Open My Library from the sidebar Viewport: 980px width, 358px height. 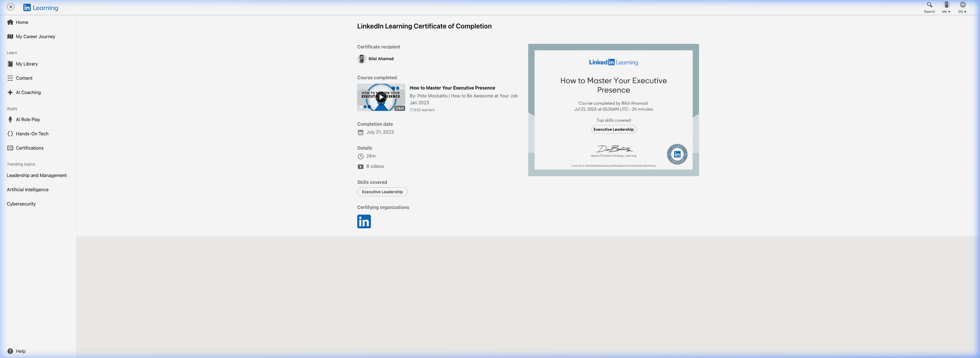tap(27, 64)
